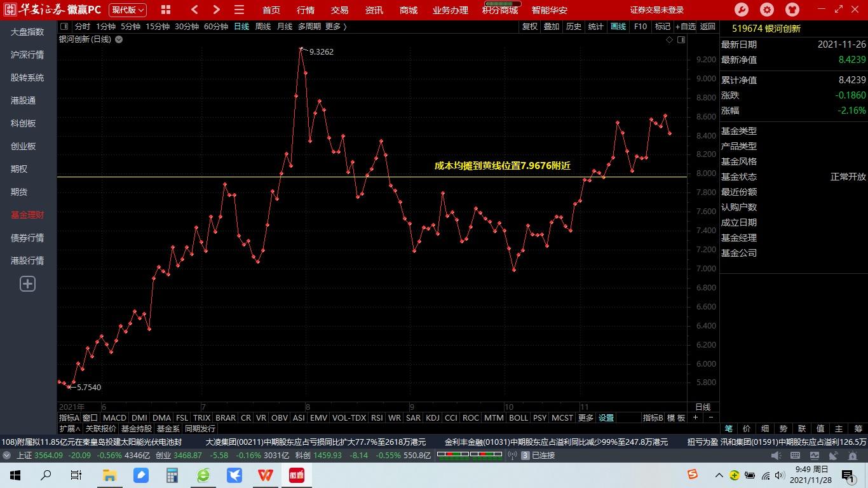Open the WPS Office taskbar icon

(265, 475)
